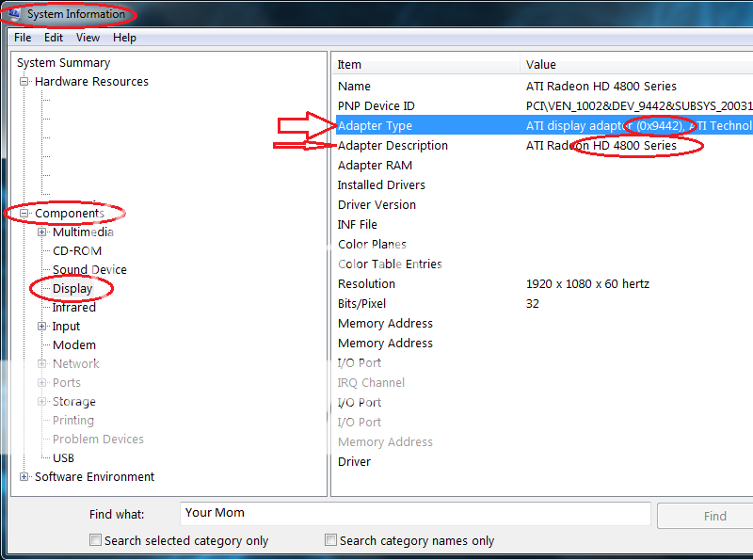
Task: Select USB in the tree
Action: (63, 458)
